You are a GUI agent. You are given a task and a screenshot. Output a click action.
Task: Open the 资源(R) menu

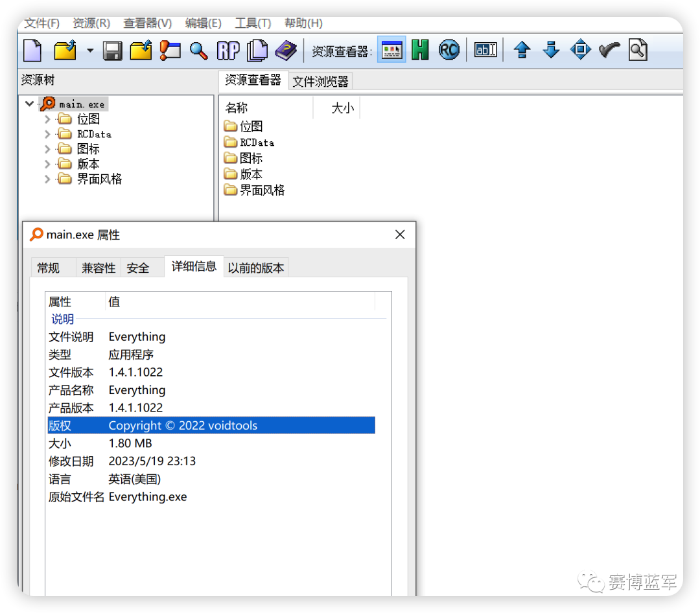pos(91,23)
